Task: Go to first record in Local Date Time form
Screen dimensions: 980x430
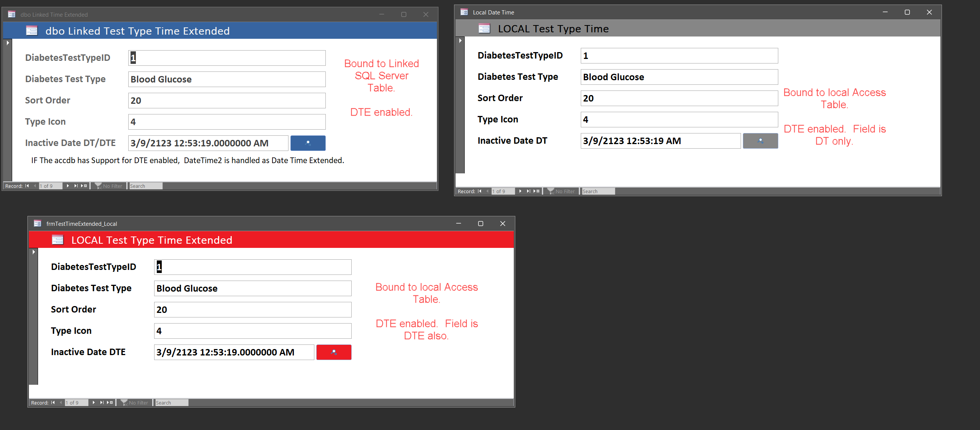Action: [480, 191]
